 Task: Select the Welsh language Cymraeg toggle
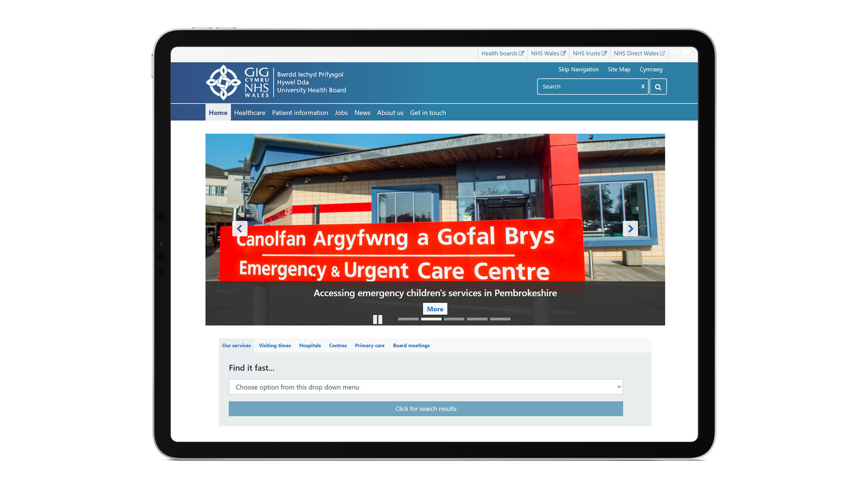pos(652,69)
